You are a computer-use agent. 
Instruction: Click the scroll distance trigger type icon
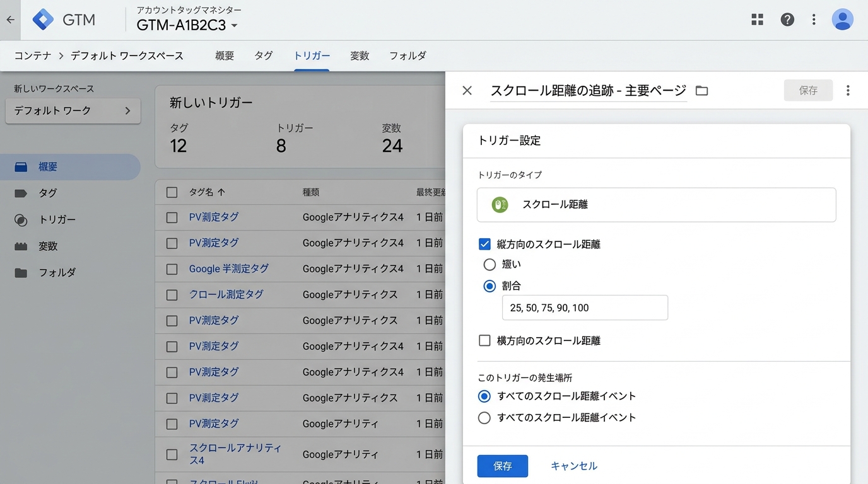500,204
